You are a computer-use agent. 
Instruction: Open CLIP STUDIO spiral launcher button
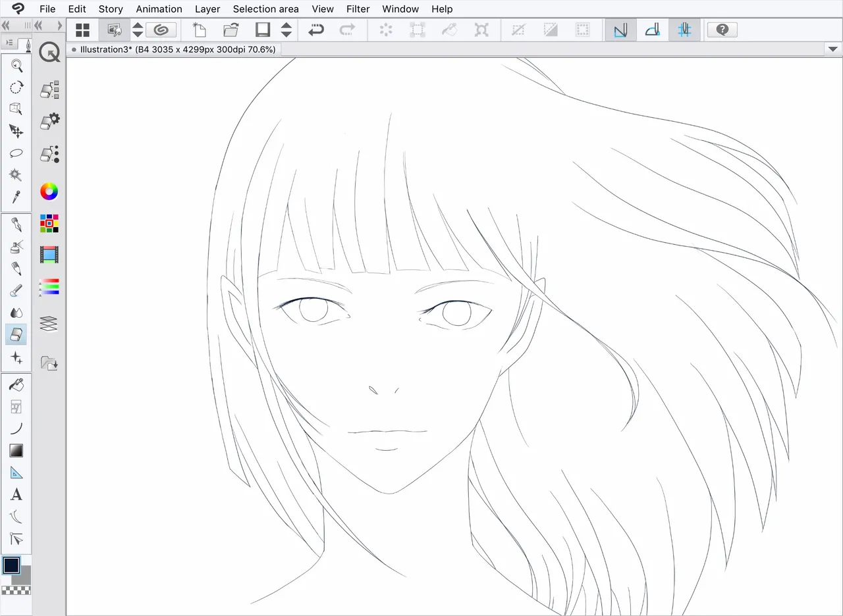[161, 30]
